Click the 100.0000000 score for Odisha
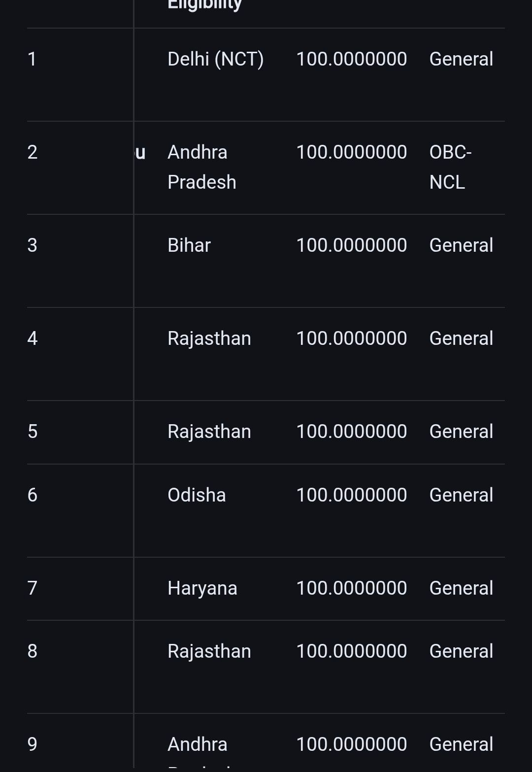 (x=351, y=495)
